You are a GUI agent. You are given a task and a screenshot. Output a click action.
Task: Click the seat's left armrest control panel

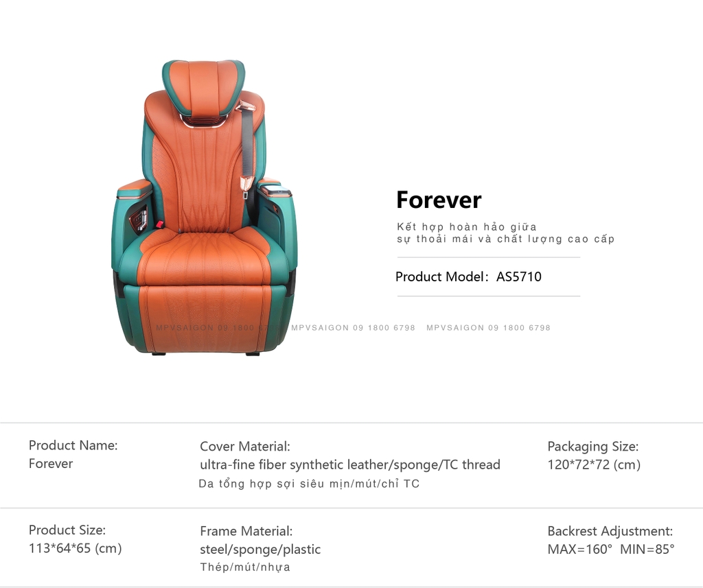pos(139,219)
